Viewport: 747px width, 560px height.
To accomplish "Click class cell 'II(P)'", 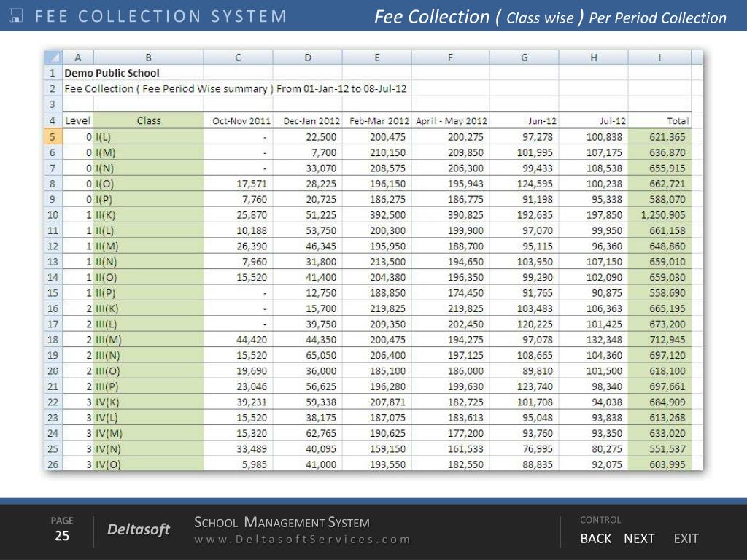I will click(149, 293).
